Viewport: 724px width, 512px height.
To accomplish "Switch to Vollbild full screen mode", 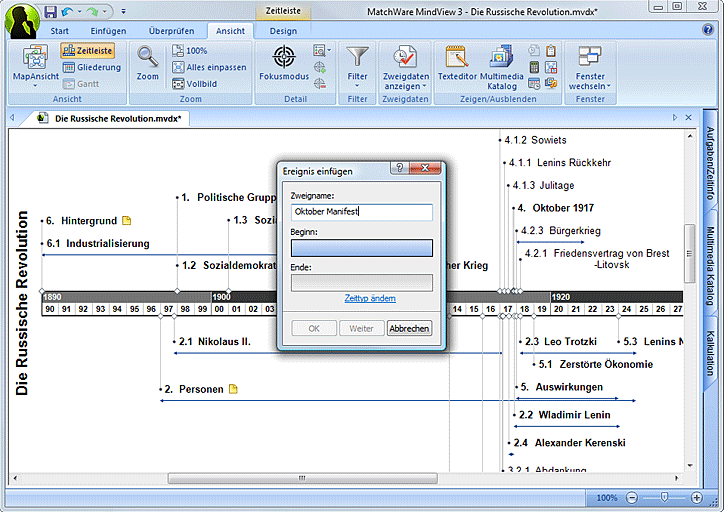I will pyautogui.click(x=194, y=84).
